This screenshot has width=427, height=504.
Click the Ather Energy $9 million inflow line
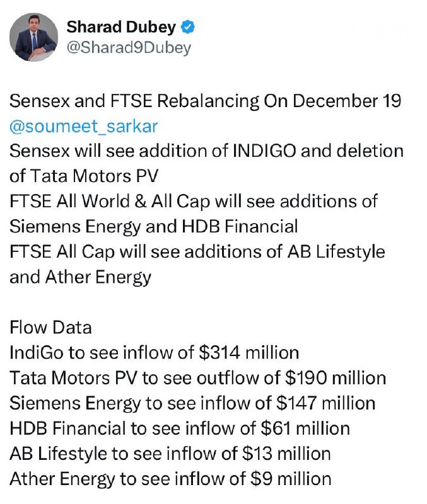click(170, 478)
